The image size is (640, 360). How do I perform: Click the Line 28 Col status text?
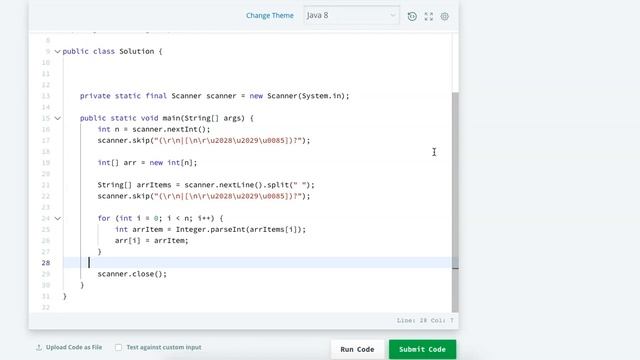tap(425, 320)
